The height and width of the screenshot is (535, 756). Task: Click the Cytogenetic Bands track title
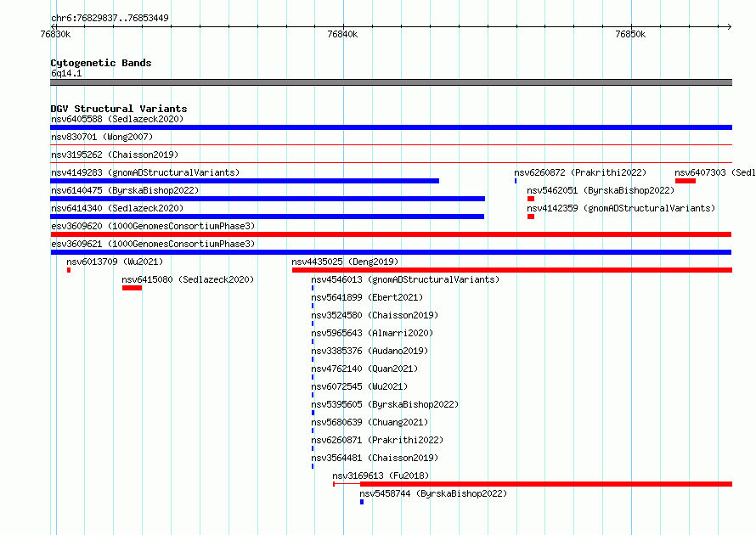(x=101, y=63)
